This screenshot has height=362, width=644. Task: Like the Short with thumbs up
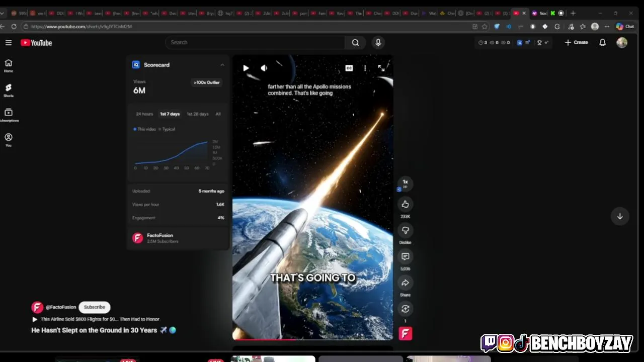(x=405, y=204)
